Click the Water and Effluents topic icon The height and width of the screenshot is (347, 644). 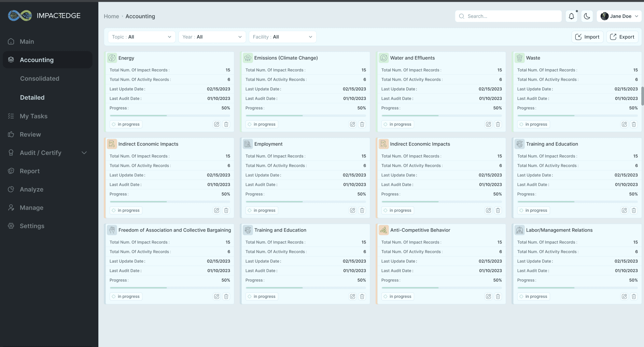[384, 58]
